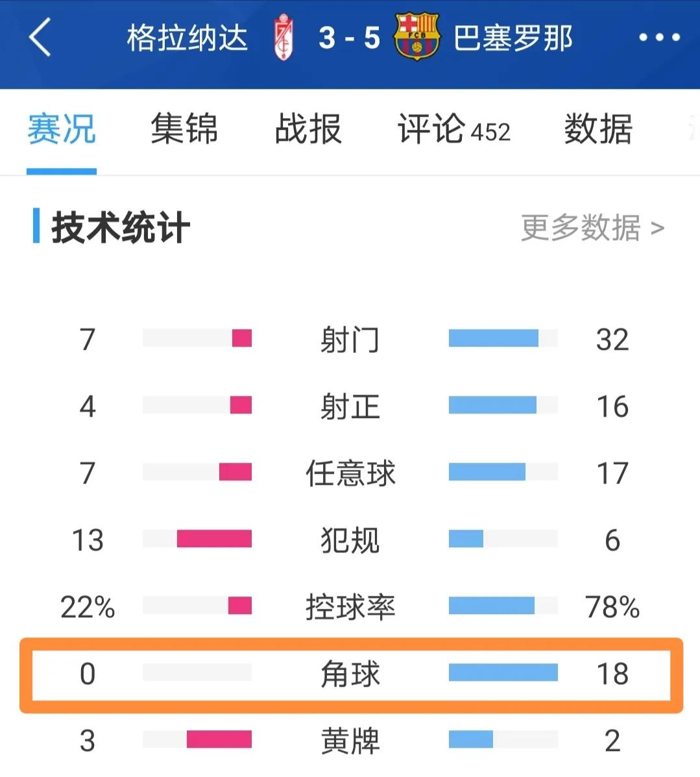
Task: Click the highlighted 角球 corner kick row
Action: (x=350, y=674)
